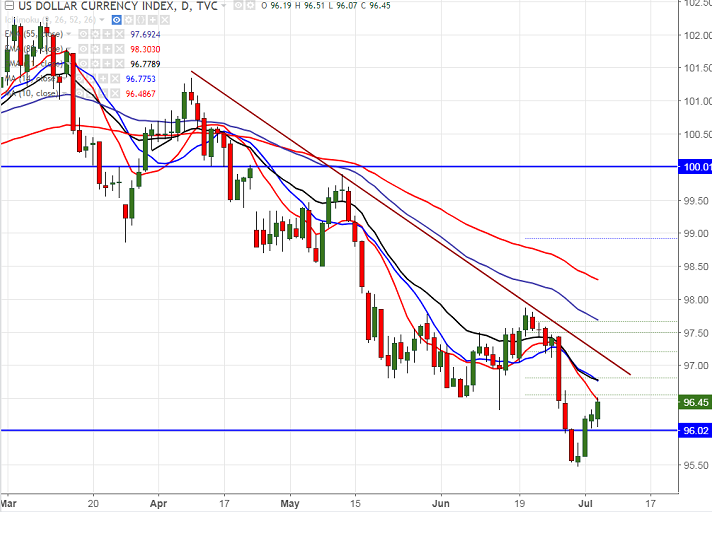Click the OHLC values O 96.19 H 96.51

(x=293, y=6)
